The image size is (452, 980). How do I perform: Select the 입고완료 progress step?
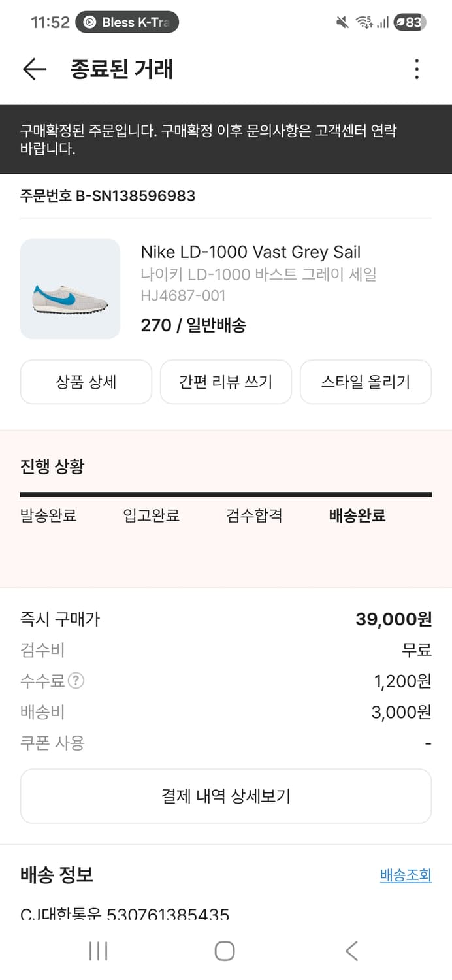[x=151, y=515]
